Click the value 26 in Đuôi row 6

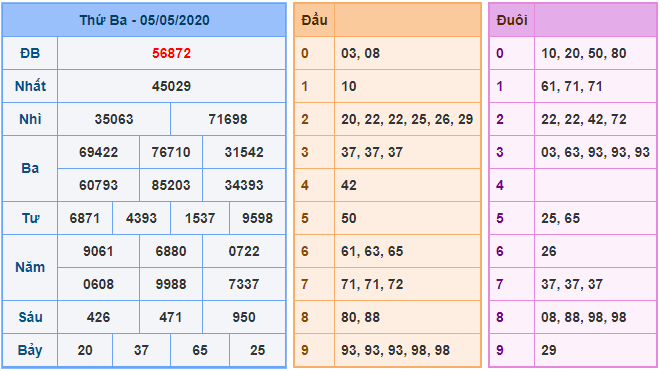(549, 251)
